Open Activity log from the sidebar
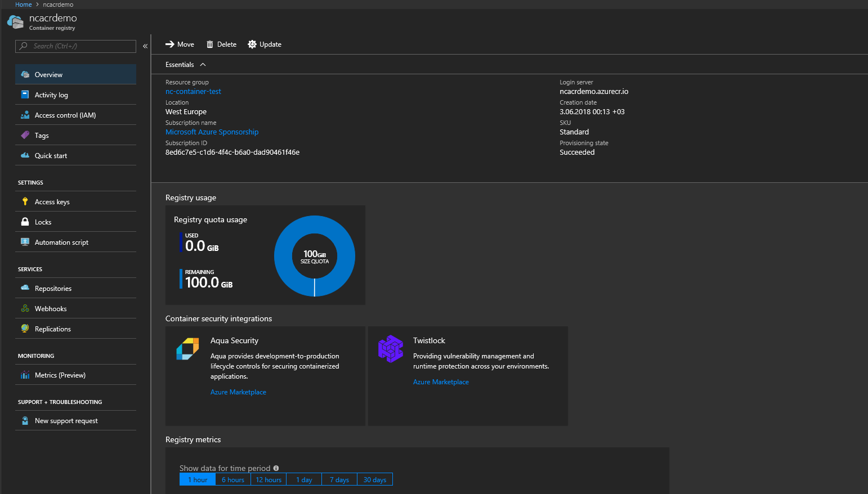This screenshot has width=868, height=494. coord(75,95)
